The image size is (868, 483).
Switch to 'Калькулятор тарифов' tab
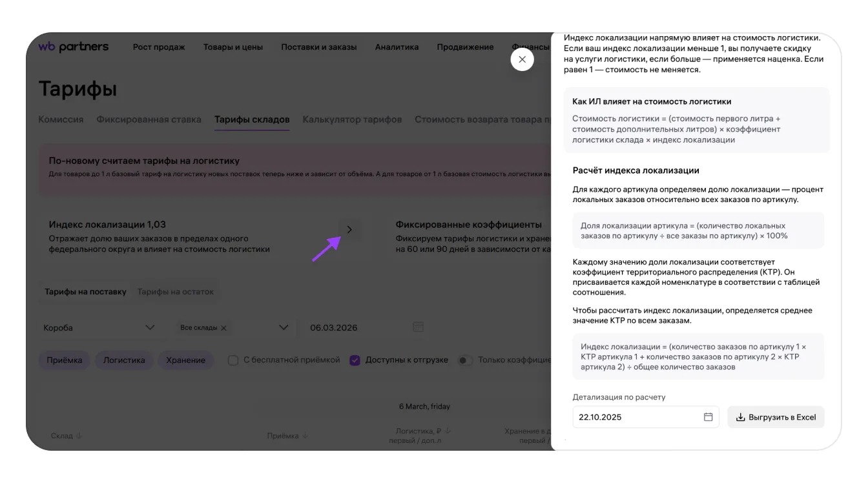[352, 119]
